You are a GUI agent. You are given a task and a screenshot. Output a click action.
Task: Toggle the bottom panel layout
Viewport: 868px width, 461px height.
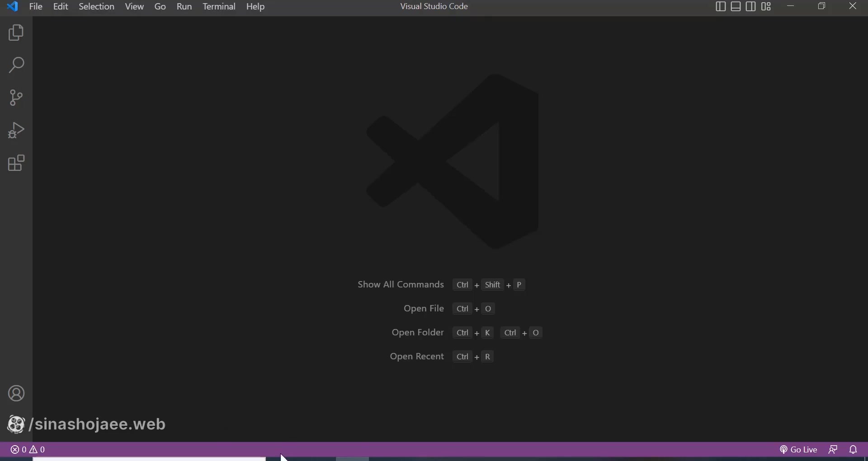736,7
